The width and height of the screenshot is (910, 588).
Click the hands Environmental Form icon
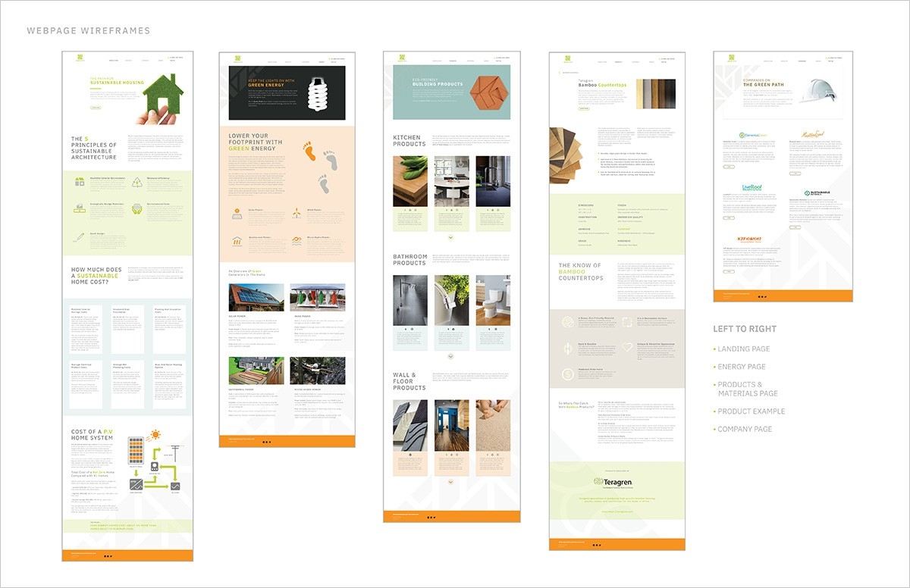[x=137, y=208]
